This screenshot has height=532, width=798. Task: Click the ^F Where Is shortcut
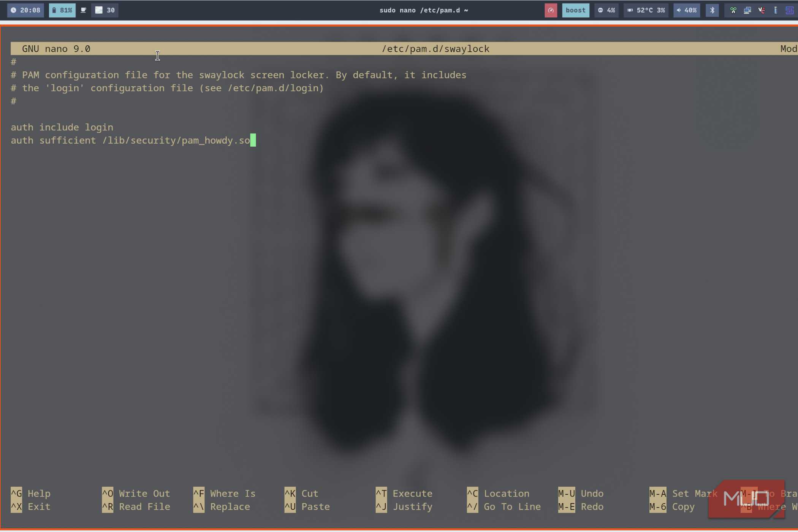click(224, 494)
